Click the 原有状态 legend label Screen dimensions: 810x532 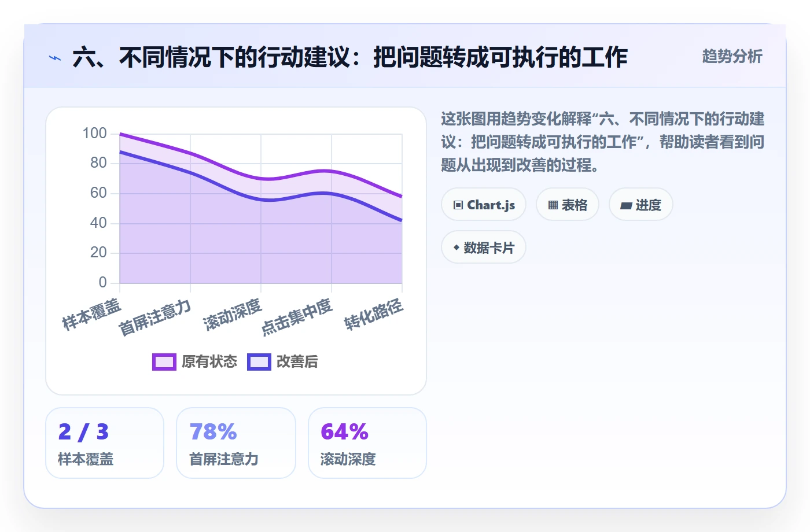pyautogui.click(x=209, y=362)
